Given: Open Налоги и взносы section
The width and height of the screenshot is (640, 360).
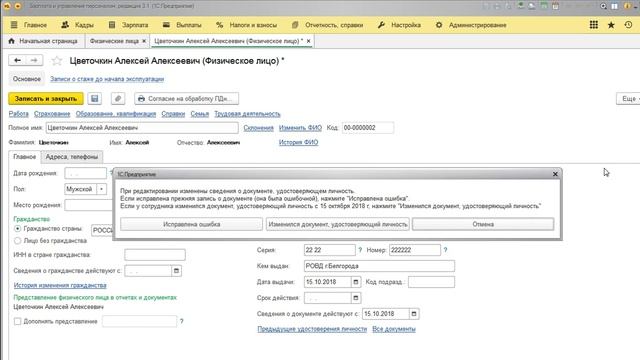Looking at the screenshot, I should [247, 25].
